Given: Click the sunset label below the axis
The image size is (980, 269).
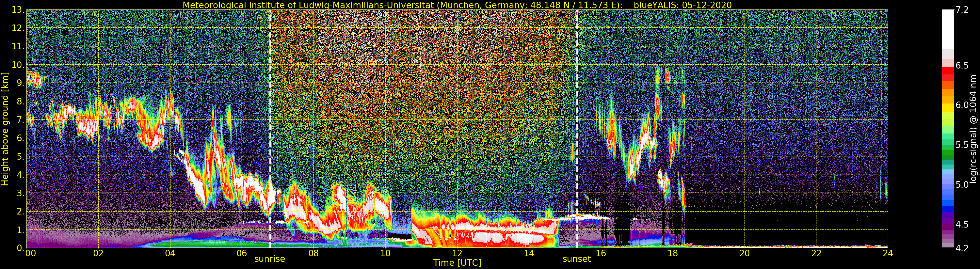Looking at the screenshot, I should click(x=577, y=259).
